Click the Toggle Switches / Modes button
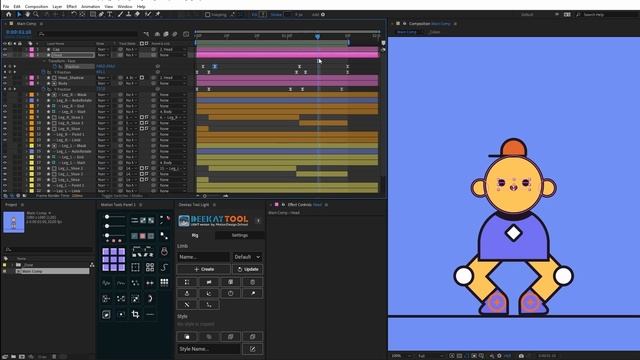The image size is (640, 360). click(x=122, y=196)
